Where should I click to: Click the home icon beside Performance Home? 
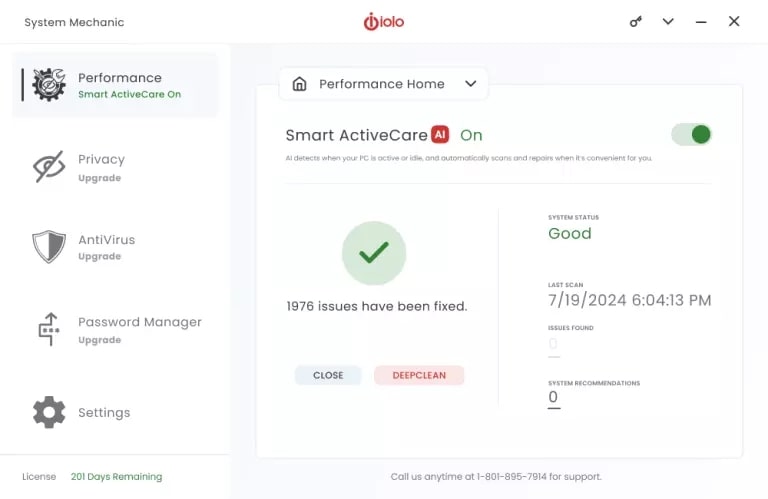coord(299,84)
